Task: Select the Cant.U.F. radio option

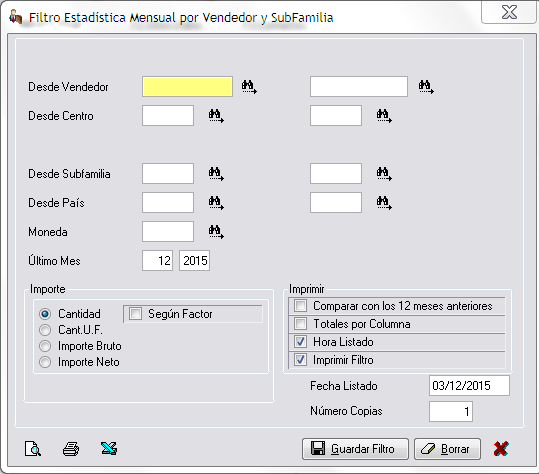Action: (45, 330)
